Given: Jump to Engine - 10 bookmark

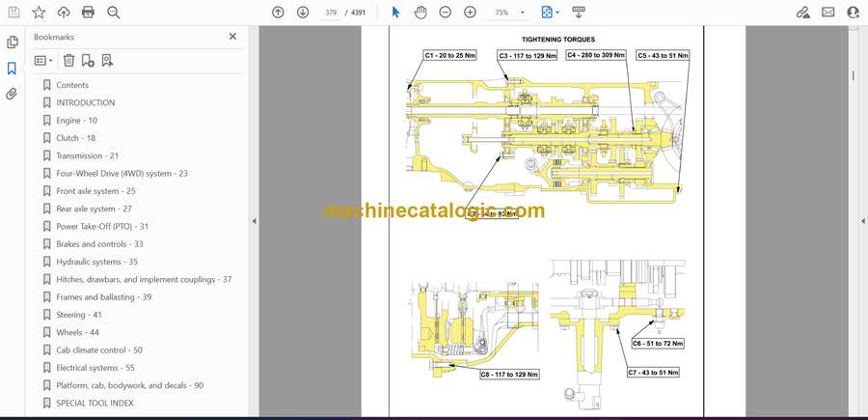Looking at the screenshot, I should click(76, 121).
